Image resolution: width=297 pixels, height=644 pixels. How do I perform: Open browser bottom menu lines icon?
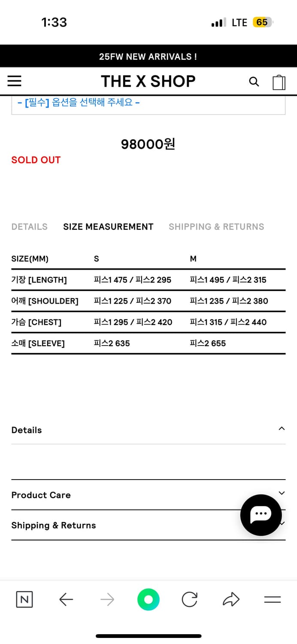coord(272,599)
